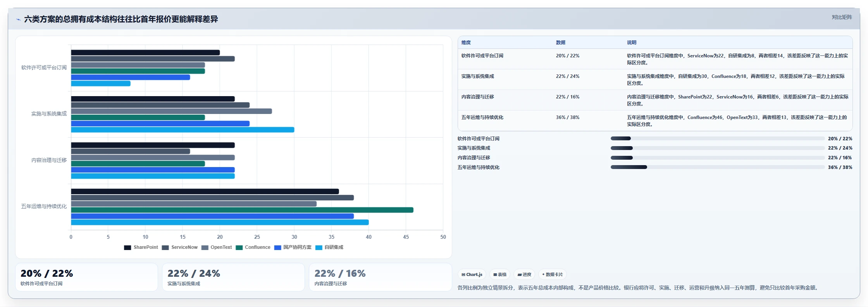
Task: Select the 五年运维与持续优化 table row cell
Action: [482, 117]
